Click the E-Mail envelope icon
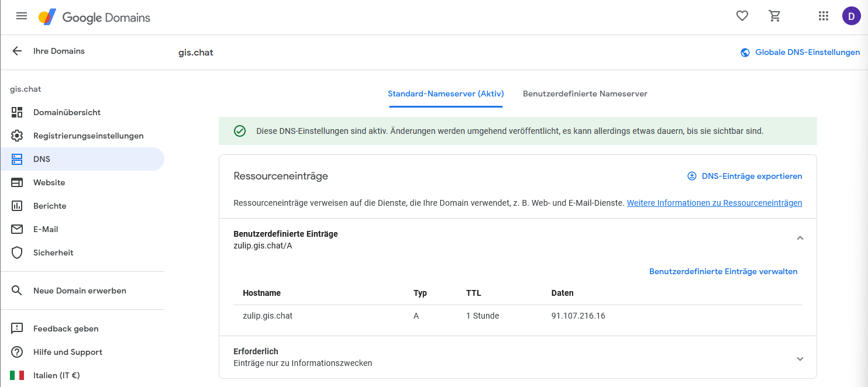Screen dimensions: 868x387 (x=17, y=229)
